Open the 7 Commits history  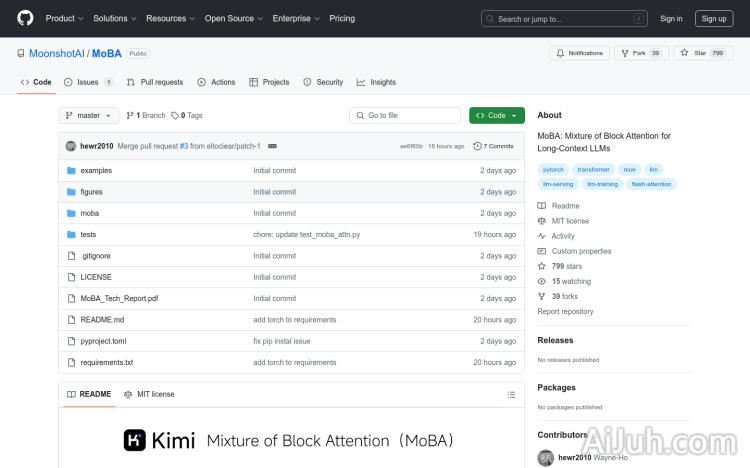[495, 146]
